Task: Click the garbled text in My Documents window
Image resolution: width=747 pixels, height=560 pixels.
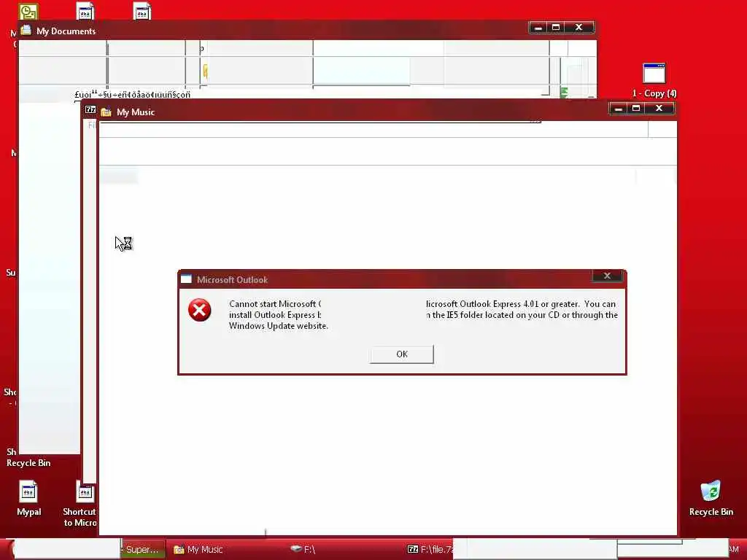Action: 133,94
